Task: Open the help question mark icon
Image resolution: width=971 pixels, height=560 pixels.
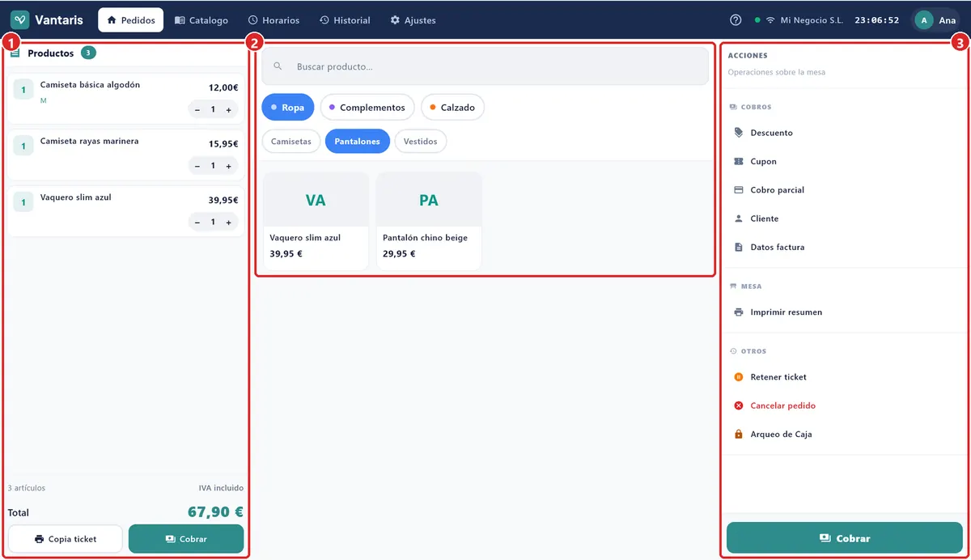Action: point(736,20)
